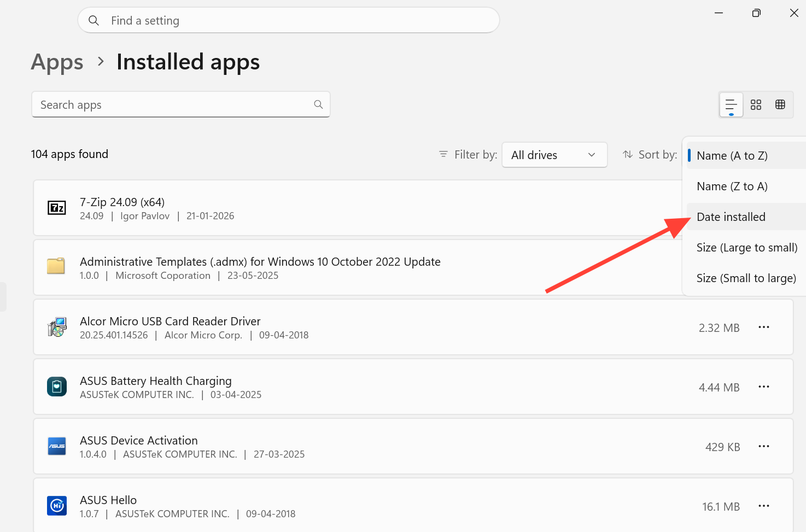Screen dimensions: 806x532
Task: Open more options for Alcor Micro USB Card Reader
Action: 764,327
